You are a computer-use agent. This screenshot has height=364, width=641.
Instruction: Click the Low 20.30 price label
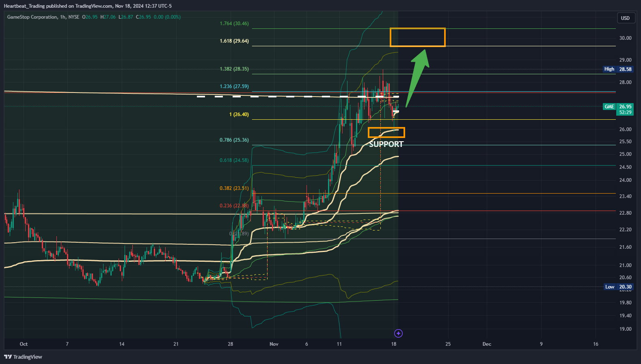click(x=618, y=287)
